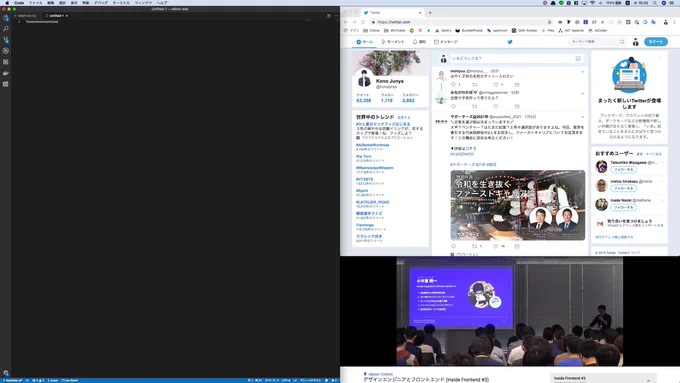Dismiss the new Twitter announcement card
Viewport: 680px width, 383px height.
click(x=661, y=57)
